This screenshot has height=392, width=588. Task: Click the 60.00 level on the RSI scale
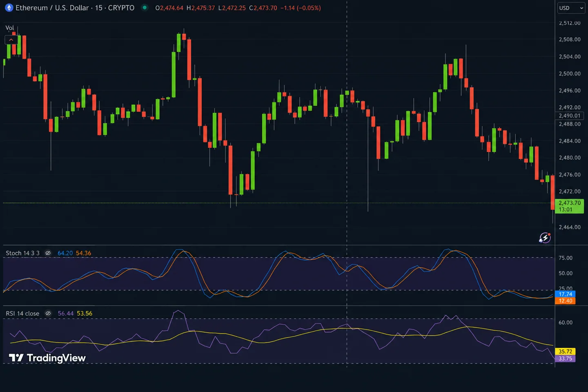point(566,323)
